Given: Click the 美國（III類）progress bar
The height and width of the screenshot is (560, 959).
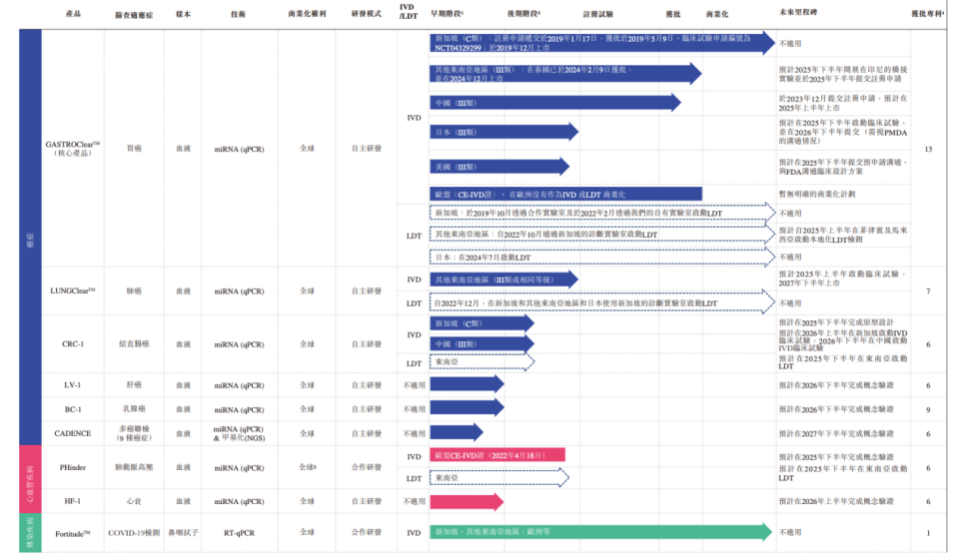Looking at the screenshot, I should point(499,167).
